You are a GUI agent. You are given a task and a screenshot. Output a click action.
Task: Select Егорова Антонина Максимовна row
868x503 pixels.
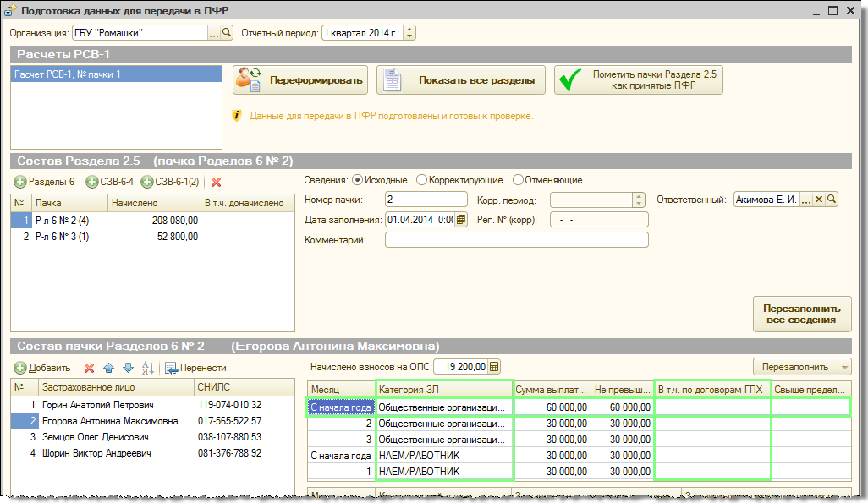coord(153,420)
